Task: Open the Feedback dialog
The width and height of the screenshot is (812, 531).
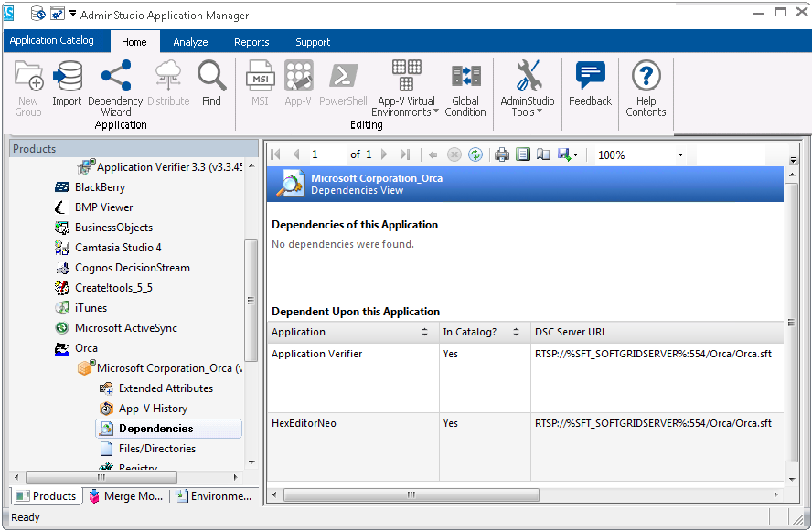Action: point(590,84)
